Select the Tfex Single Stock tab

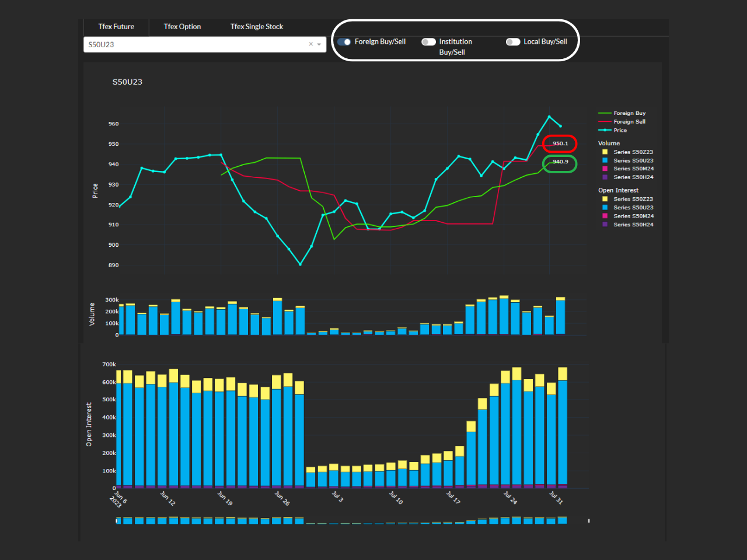tap(257, 27)
